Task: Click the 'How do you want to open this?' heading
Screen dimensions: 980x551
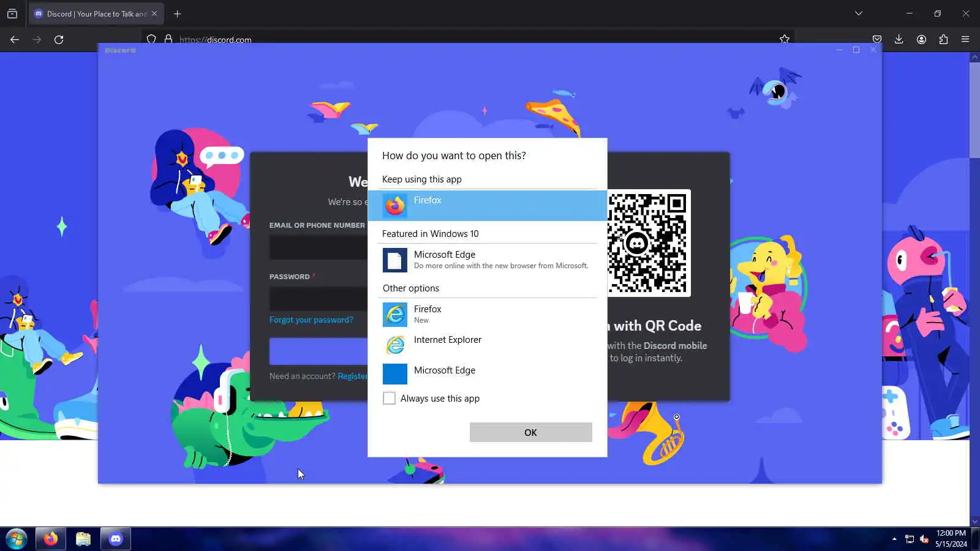Action: (454, 156)
